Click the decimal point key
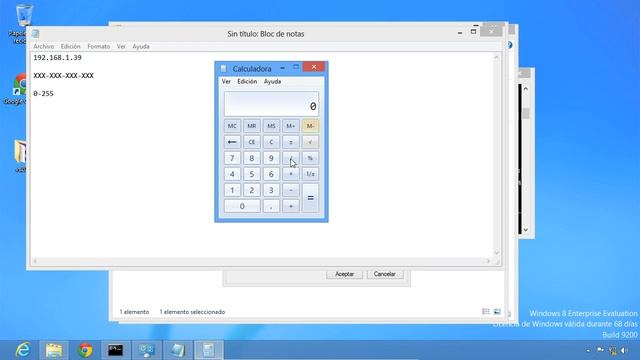The height and width of the screenshot is (360, 640). click(271, 206)
